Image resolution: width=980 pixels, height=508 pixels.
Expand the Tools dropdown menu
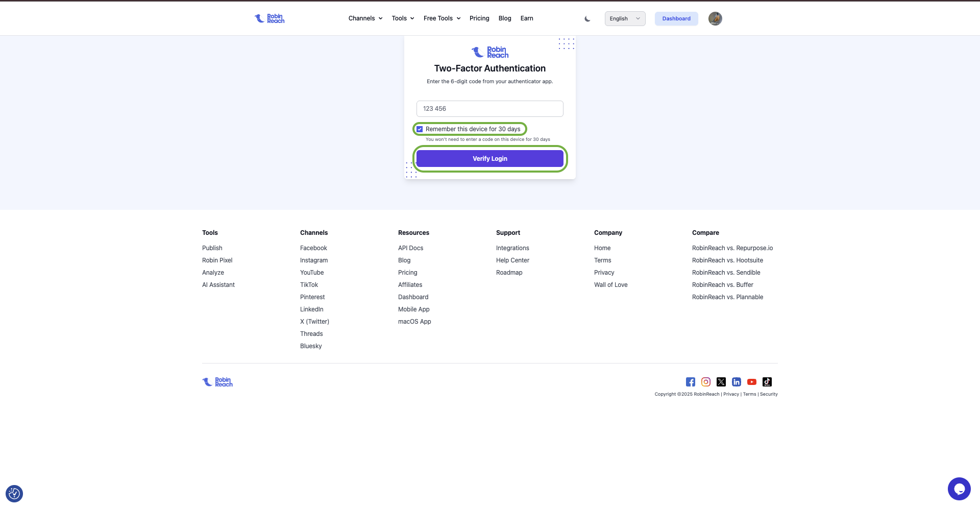(x=403, y=18)
